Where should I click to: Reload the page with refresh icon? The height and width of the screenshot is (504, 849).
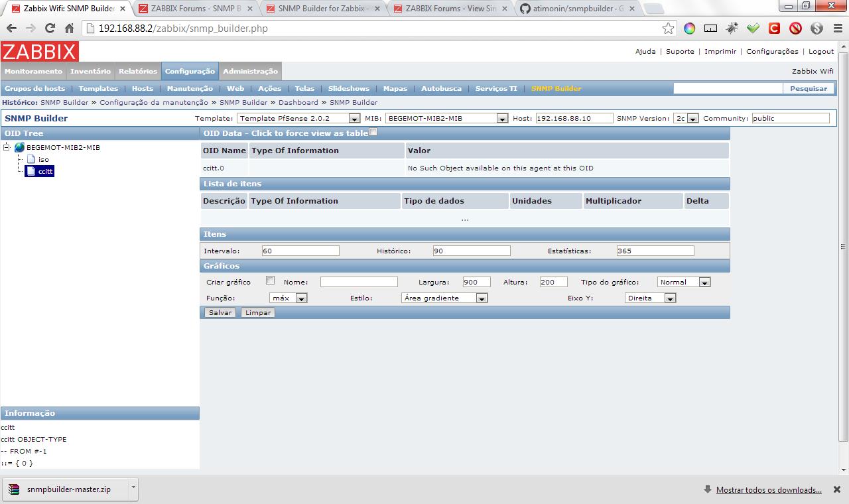point(50,29)
